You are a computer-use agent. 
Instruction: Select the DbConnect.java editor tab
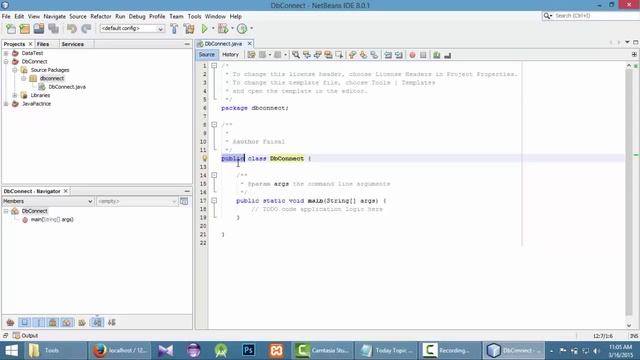tap(223, 44)
